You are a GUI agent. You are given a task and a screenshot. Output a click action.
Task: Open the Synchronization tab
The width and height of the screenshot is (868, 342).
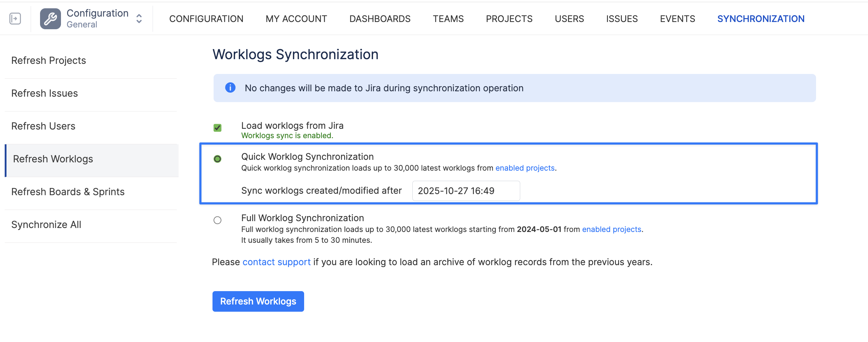tap(760, 19)
